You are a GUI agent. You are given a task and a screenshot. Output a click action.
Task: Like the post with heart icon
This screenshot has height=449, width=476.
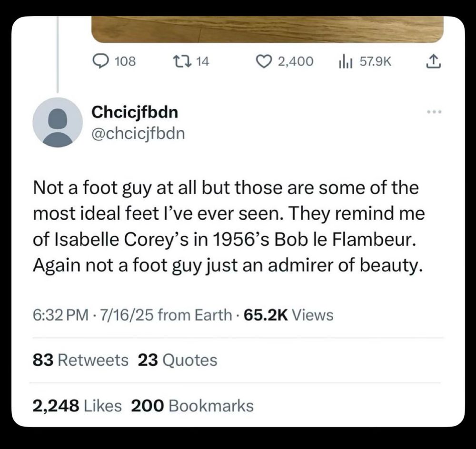point(263,61)
